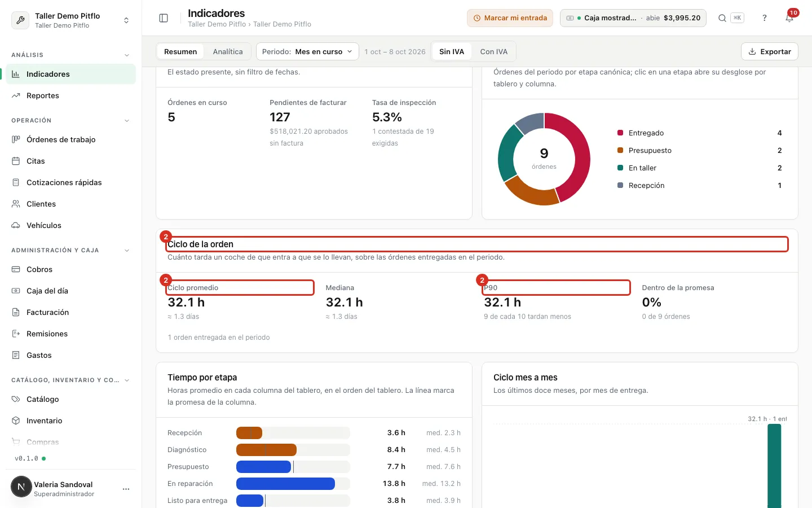Open notifications bell icon
The width and height of the screenshot is (812, 508).
tap(789, 18)
